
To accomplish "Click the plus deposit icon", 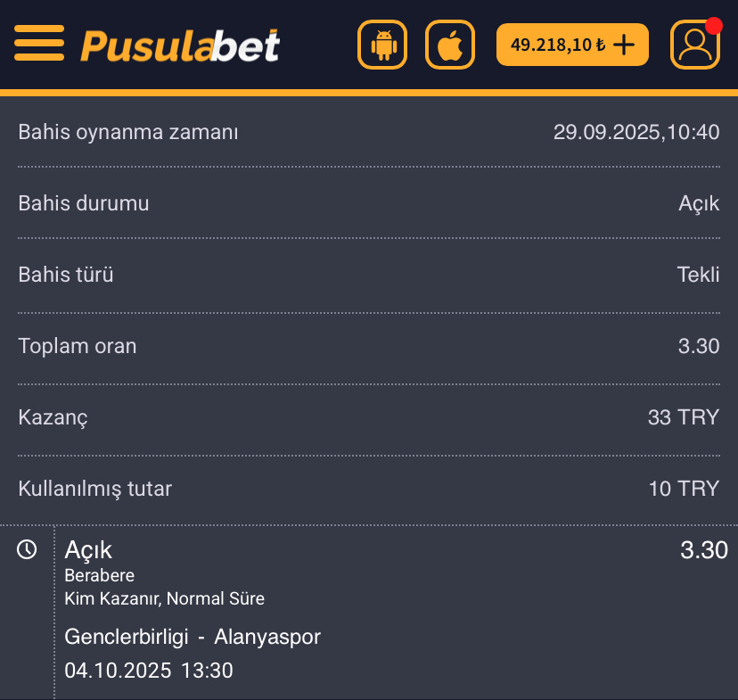I will (625, 45).
